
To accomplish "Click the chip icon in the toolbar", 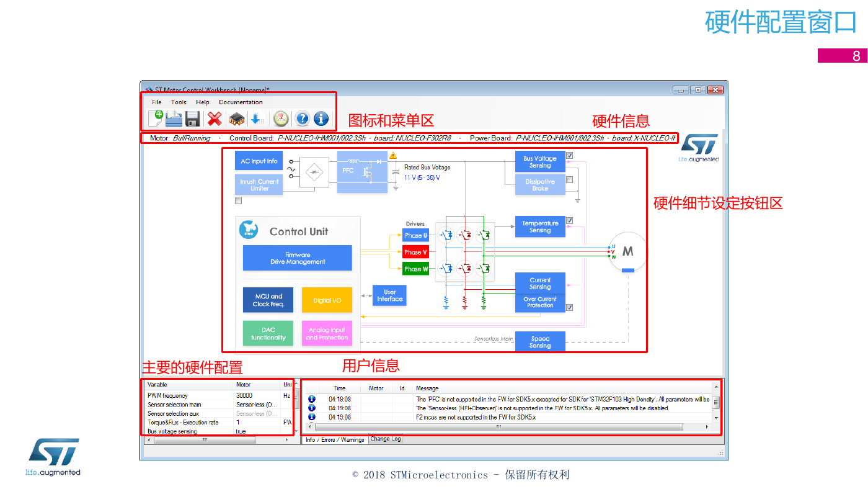I will click(236, 119).
